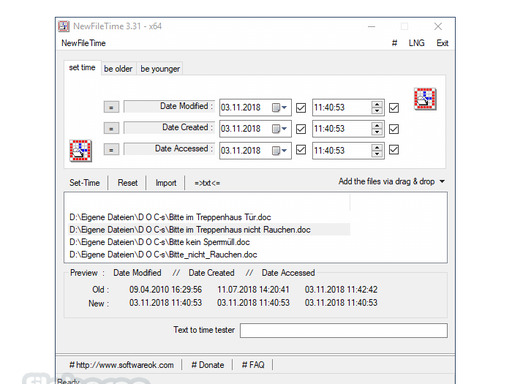This screenshot has width=512, height=384.
Task: Click the old Date Created value 11.07.2018 14:20:41
Action: (253, 289)
